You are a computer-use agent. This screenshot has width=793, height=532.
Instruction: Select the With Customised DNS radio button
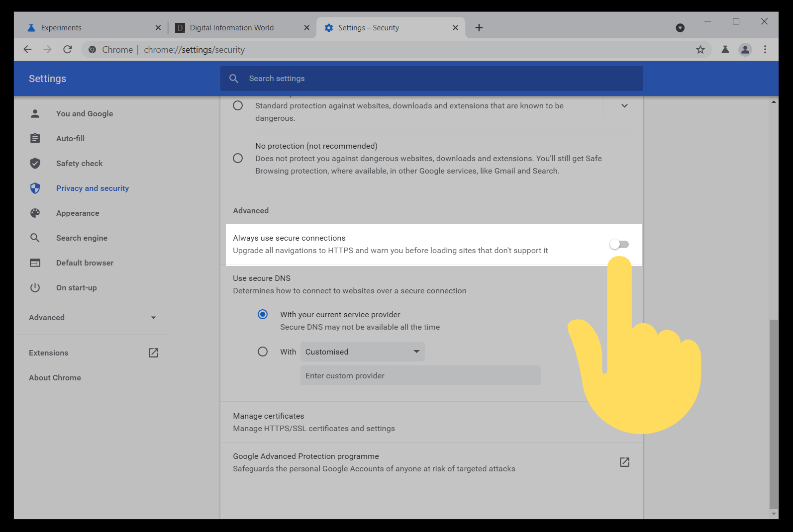(x=263, y=352)
